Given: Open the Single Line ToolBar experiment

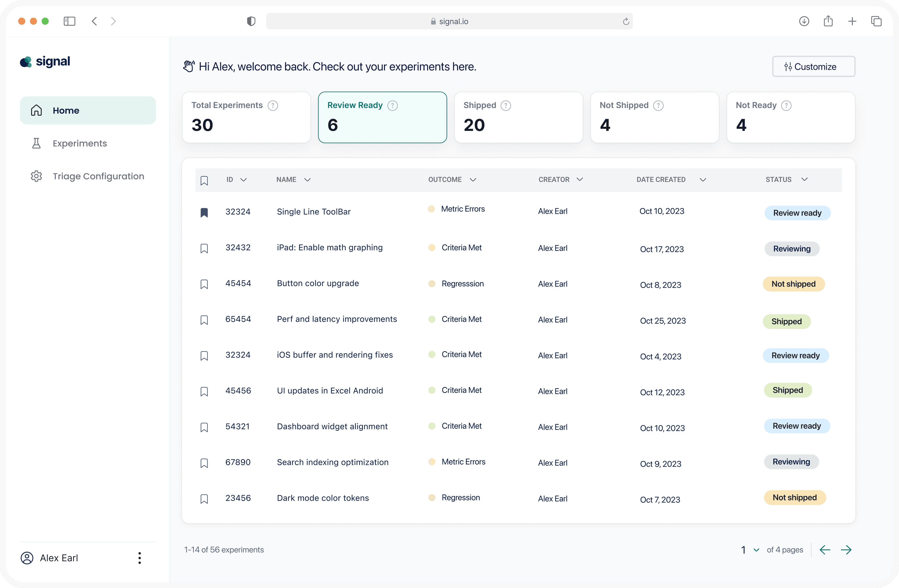Looking at the screenshot, I should pyautogui.click(x=313, y=212).
